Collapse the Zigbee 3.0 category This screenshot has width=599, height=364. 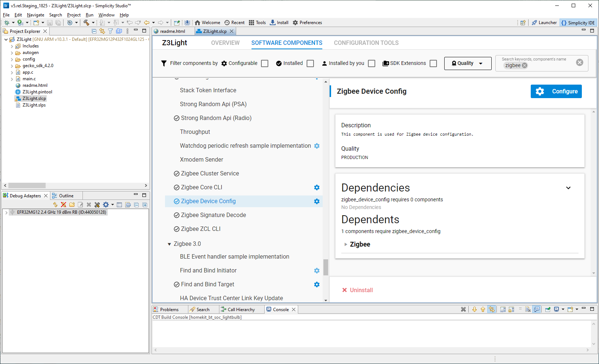(x=169, y=244)
